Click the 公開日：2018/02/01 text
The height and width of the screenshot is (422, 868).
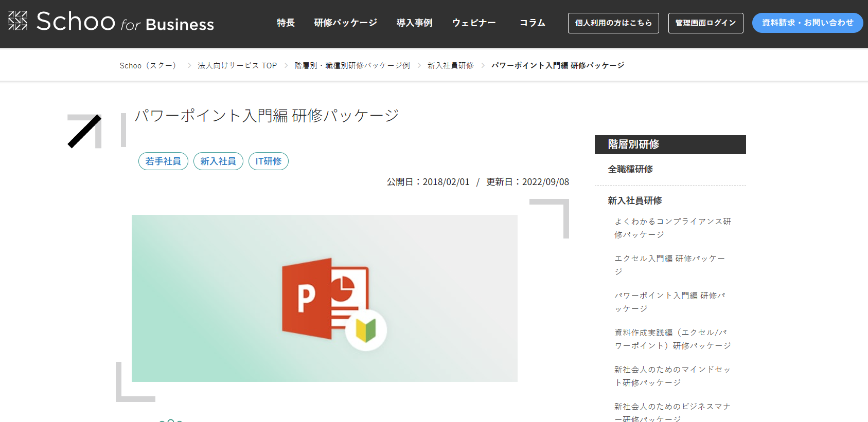tap(428, 182)
